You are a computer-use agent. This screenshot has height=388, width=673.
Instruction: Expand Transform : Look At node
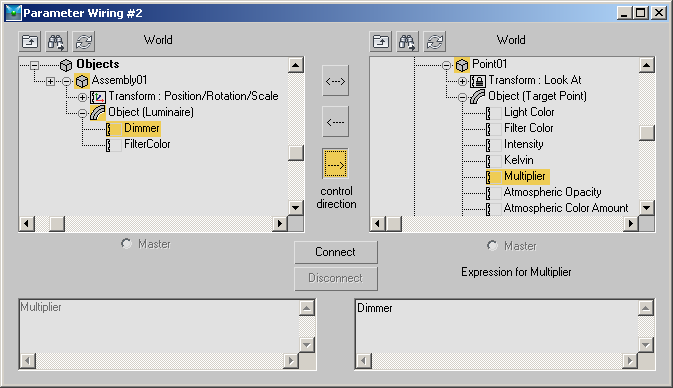coord(462,81)
